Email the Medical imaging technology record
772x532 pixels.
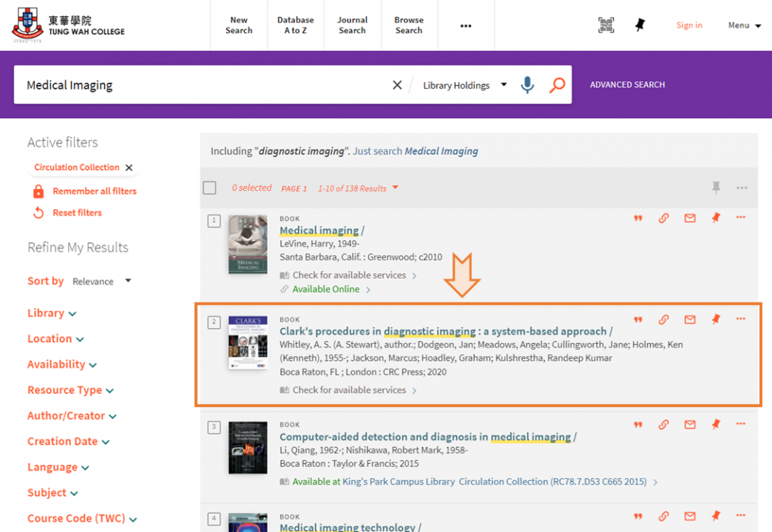[689, 517]
